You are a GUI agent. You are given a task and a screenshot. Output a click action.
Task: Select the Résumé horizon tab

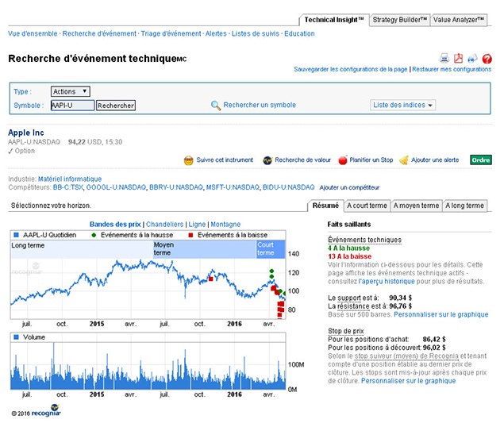point(325,206)
